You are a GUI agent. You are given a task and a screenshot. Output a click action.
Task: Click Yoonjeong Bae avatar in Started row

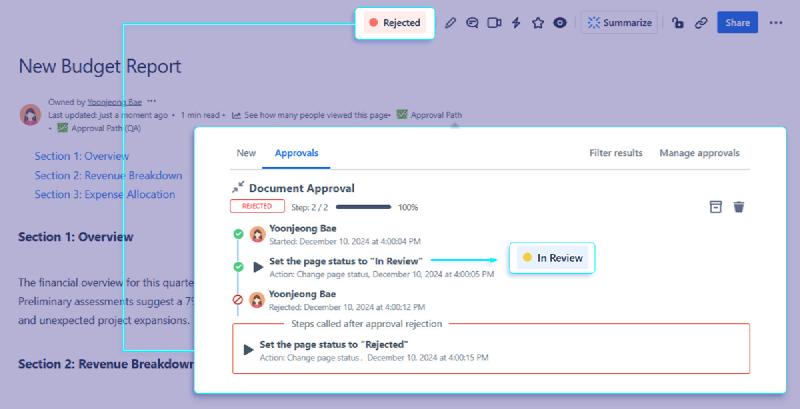(x=257, y=235)
